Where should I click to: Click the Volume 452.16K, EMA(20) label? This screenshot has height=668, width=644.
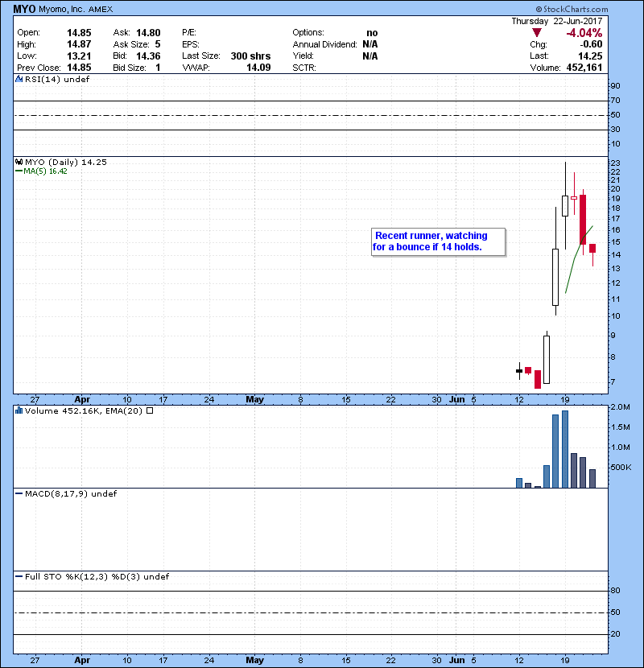tap(84, 411)
